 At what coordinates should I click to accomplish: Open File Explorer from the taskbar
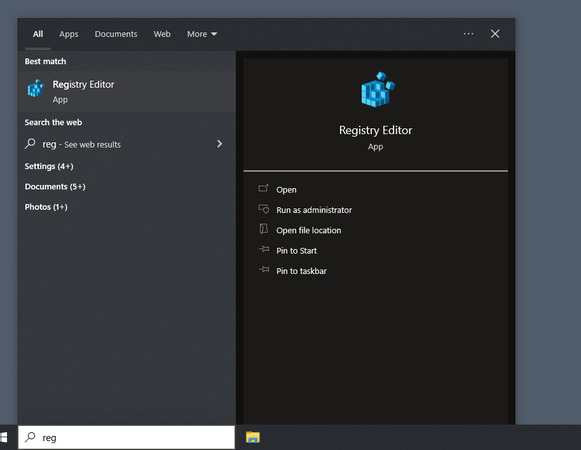pos(253,437)
